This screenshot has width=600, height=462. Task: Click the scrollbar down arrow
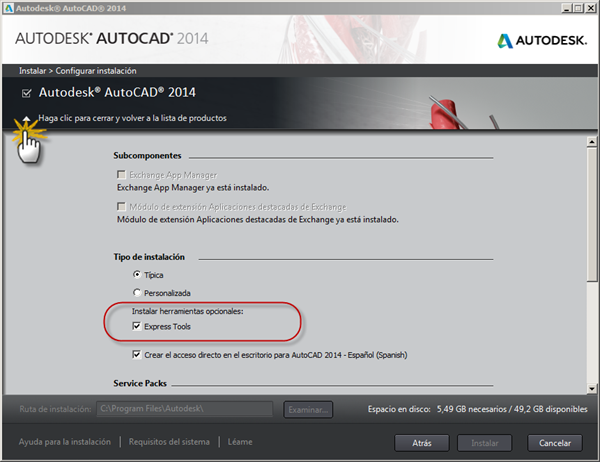coord(592,389)
